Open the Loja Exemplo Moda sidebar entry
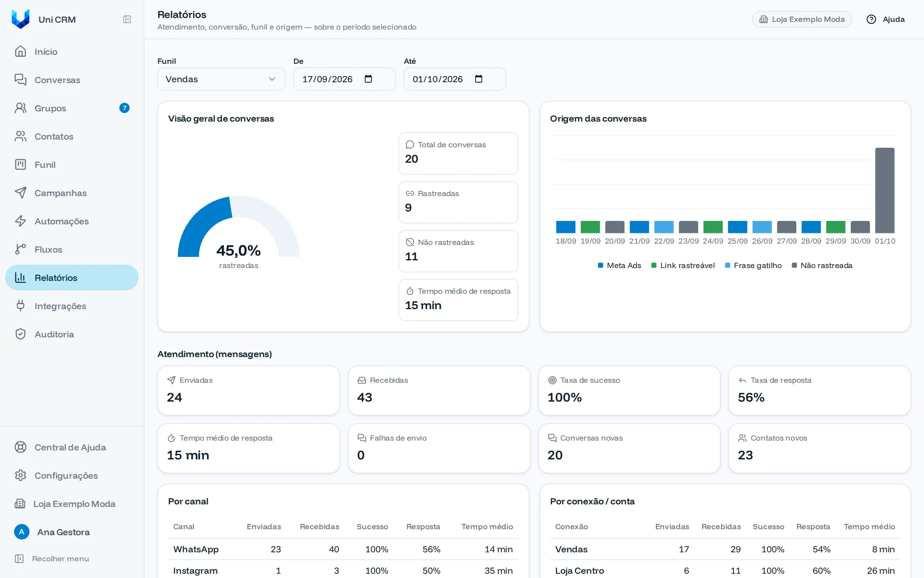Screen dimensions: 924x578 pos(72,504)
